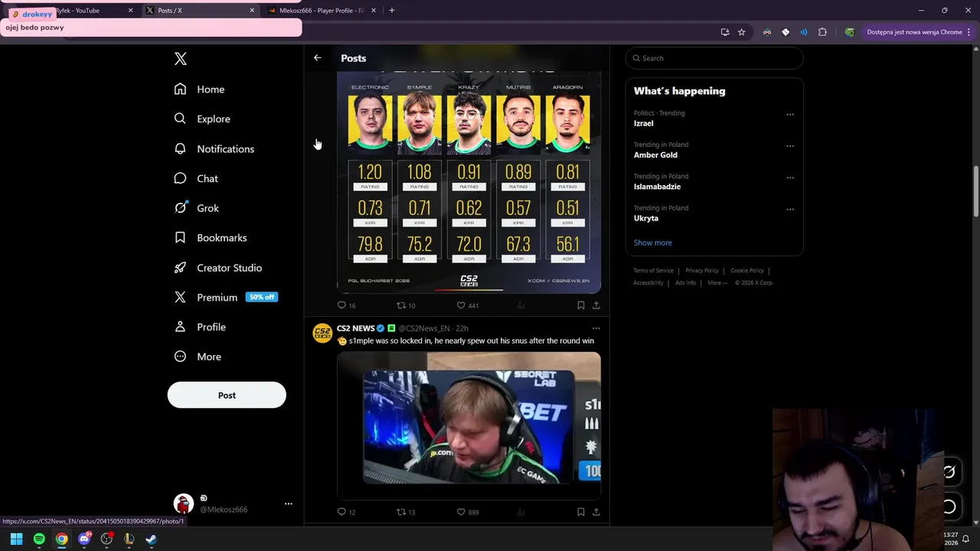Open Steam from the taskbar

click(x=151, y=539)
